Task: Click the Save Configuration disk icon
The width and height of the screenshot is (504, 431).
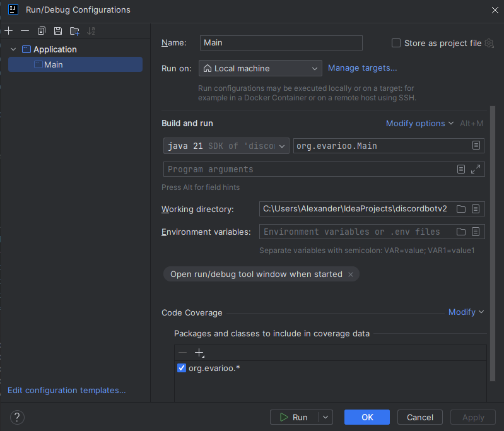Action: [58, 31]
